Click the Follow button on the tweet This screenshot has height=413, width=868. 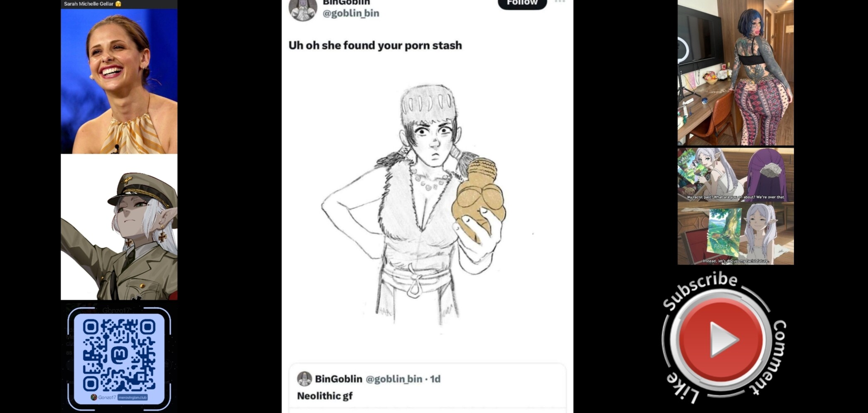(x=522, y=3)
